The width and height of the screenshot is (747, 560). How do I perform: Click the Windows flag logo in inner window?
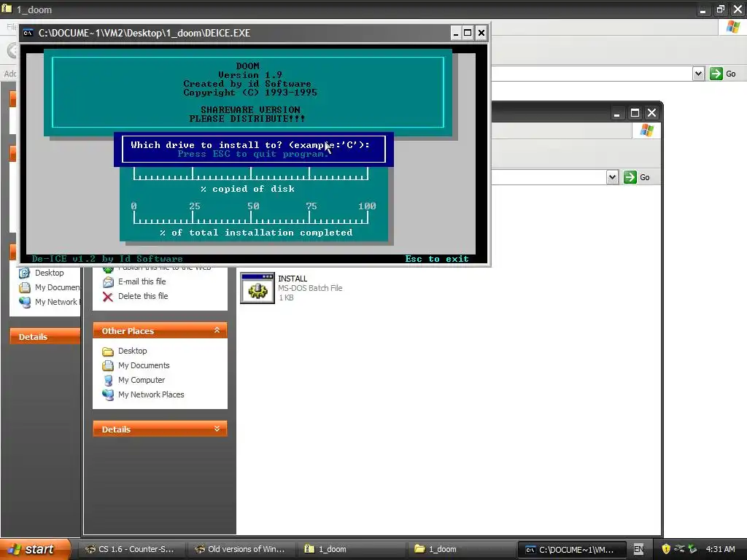[646, 131]
